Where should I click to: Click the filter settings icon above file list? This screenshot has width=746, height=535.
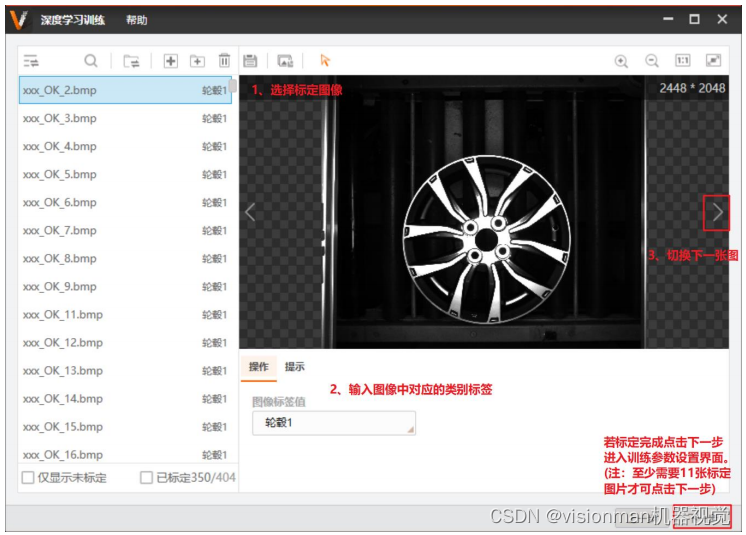[x=31, y=61]
